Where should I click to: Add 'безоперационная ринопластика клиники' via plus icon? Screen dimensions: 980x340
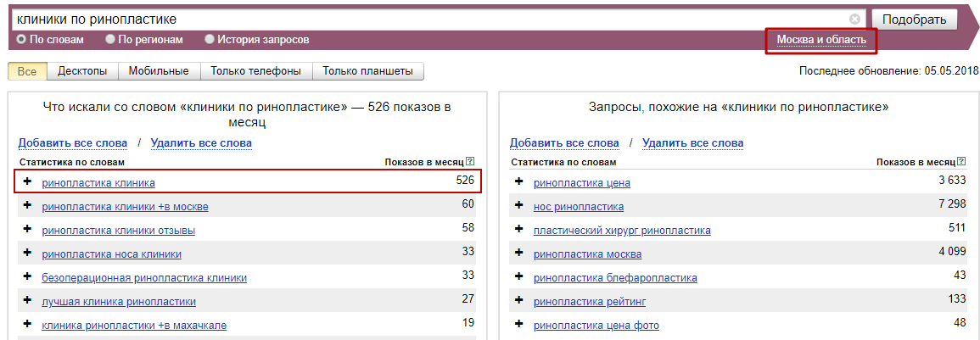pyautogui.click(x=27, y=277)
